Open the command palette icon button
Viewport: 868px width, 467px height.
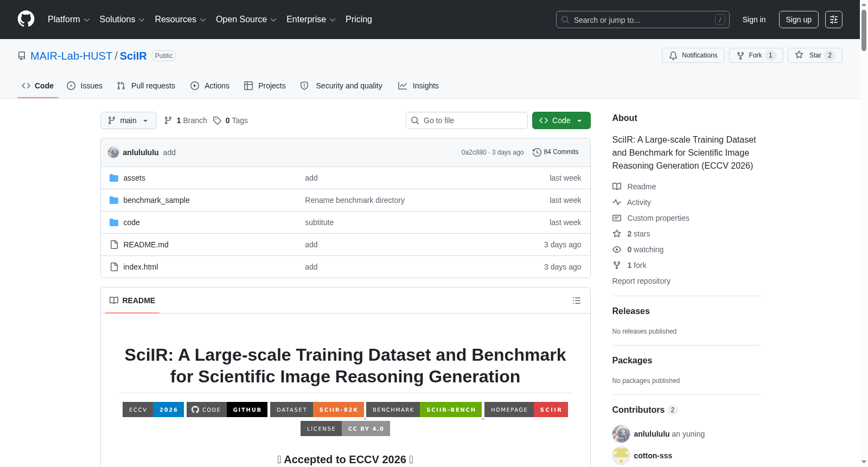click(x=834, y=20)
